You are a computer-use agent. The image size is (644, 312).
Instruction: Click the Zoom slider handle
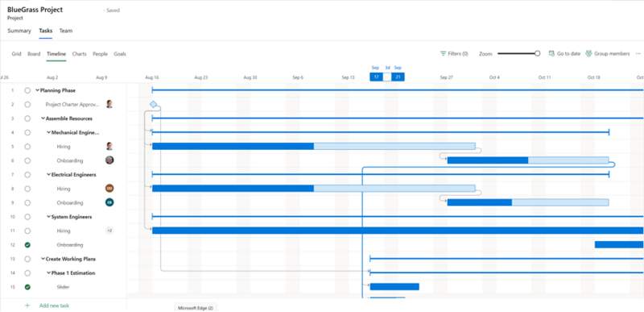point(538,53)
